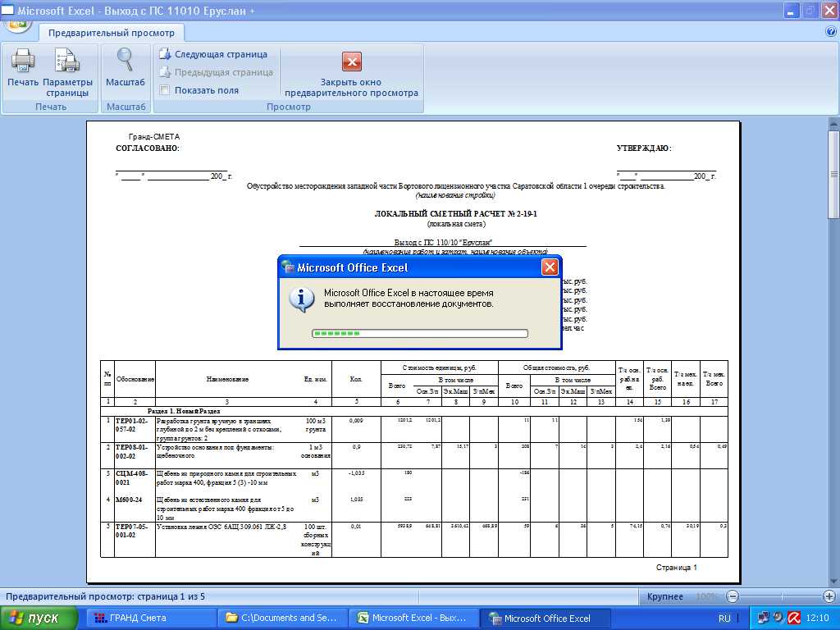This screenshot has width=840, height=630.
Task: Click the Обоснование column header
Action: point(135,379)
